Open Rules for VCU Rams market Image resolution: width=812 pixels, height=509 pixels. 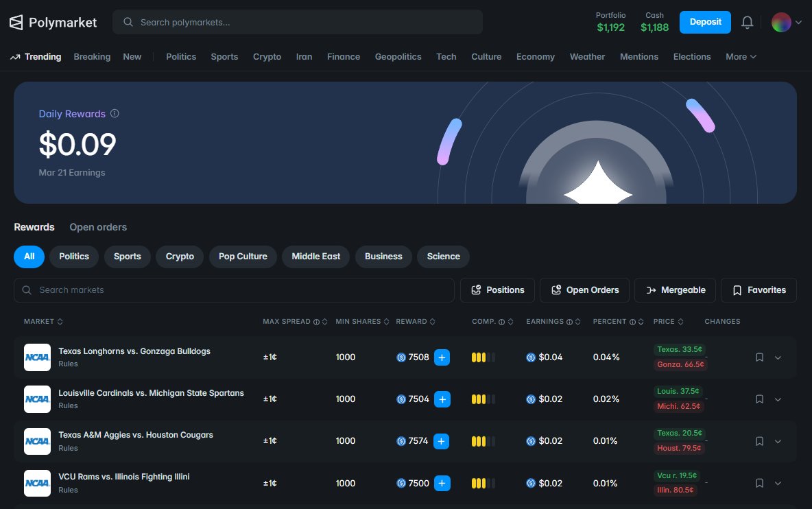click(x=68, y=490)
